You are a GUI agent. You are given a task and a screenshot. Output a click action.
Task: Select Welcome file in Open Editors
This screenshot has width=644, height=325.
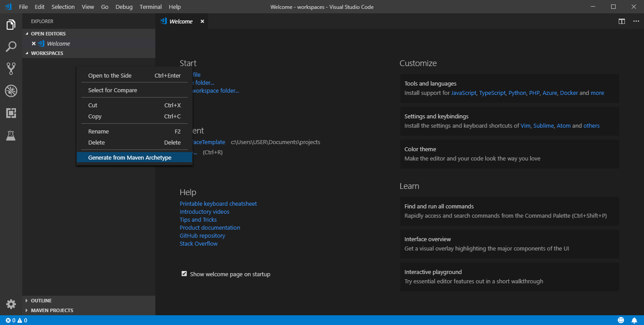pyautogui.click(x=89, y=43)
